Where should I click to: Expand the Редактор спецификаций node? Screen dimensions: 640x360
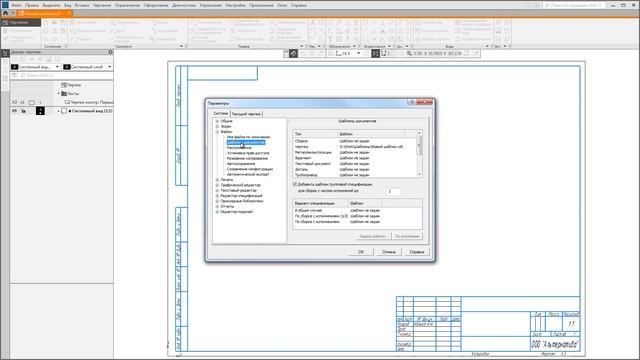click(217, 196)
